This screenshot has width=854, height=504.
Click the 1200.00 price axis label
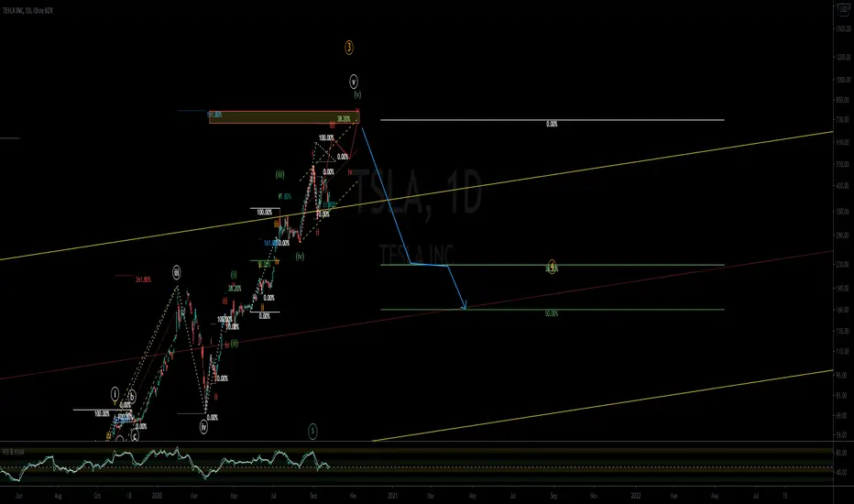pos(843,57)
